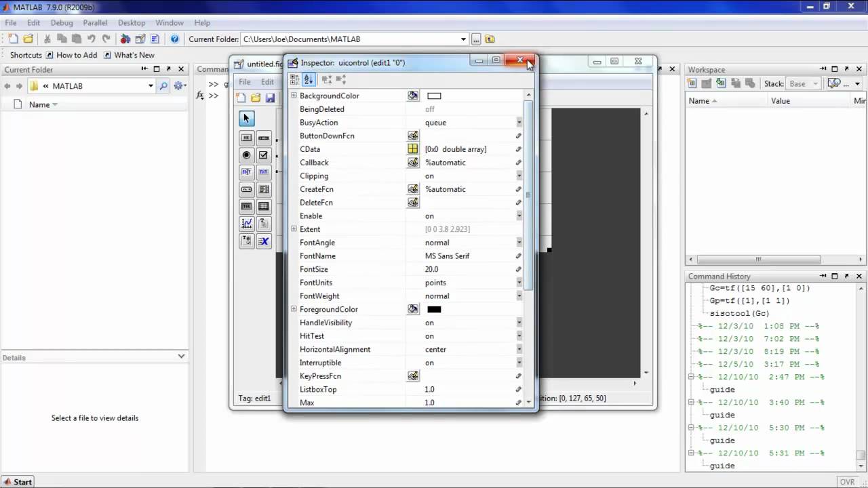Click the BackgroundColor white swatch
This screenshot has width=868, height=488.
[x=434, y=96]
